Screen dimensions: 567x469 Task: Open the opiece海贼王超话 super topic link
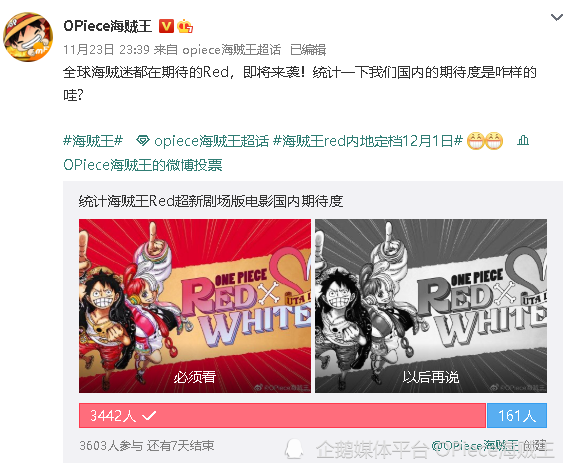click(212, 141)
